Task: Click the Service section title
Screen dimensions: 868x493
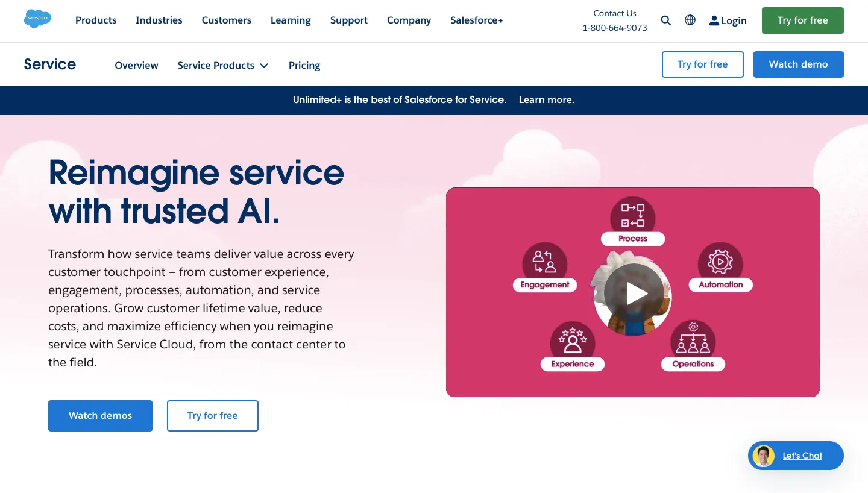Action: pos(50,64)
